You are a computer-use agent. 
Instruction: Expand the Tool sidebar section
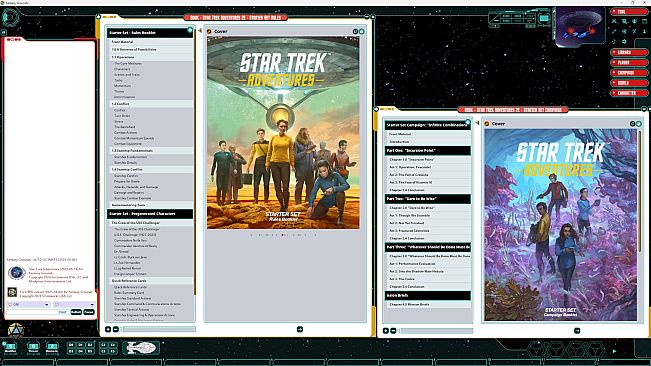click(x=629, y=12)
